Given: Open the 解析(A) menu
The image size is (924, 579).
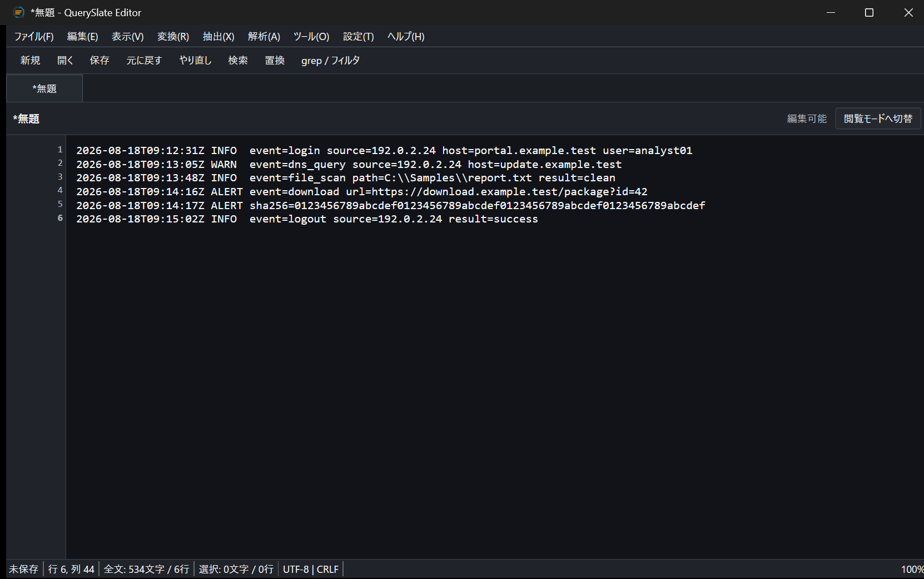Looking at the screenshot, I should (x=264, y=37).
